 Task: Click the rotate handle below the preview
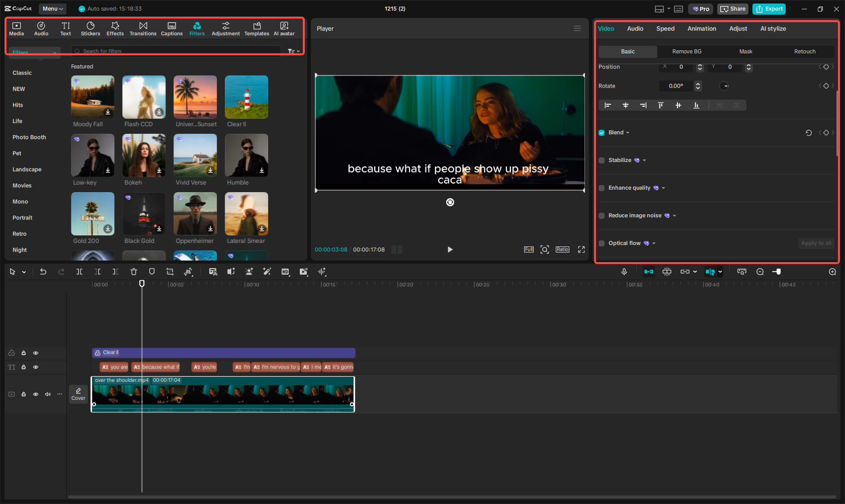click(x=450, y=202)
